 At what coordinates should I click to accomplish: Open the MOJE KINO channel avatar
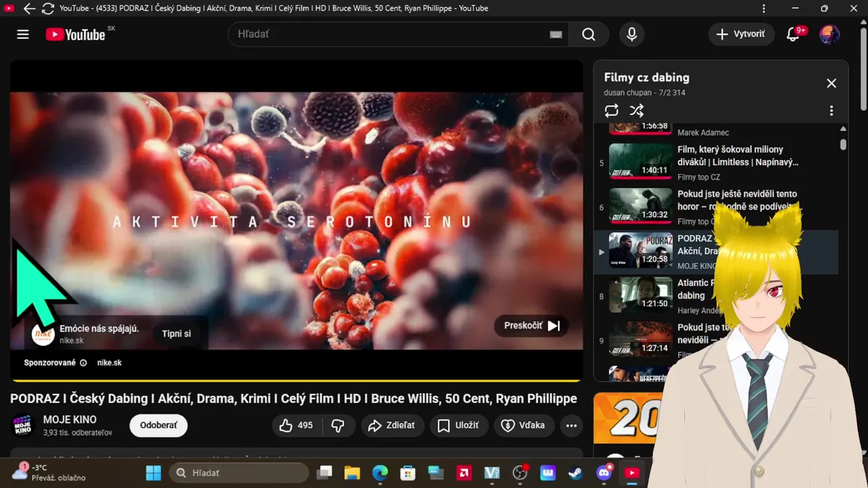click(x=23, y=426)
